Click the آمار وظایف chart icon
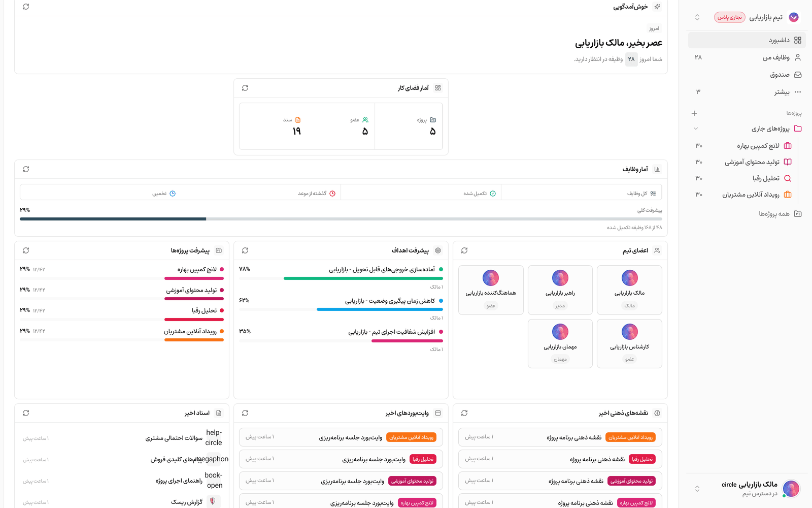The width and height of the screenshot is (812, 508). 657,169
